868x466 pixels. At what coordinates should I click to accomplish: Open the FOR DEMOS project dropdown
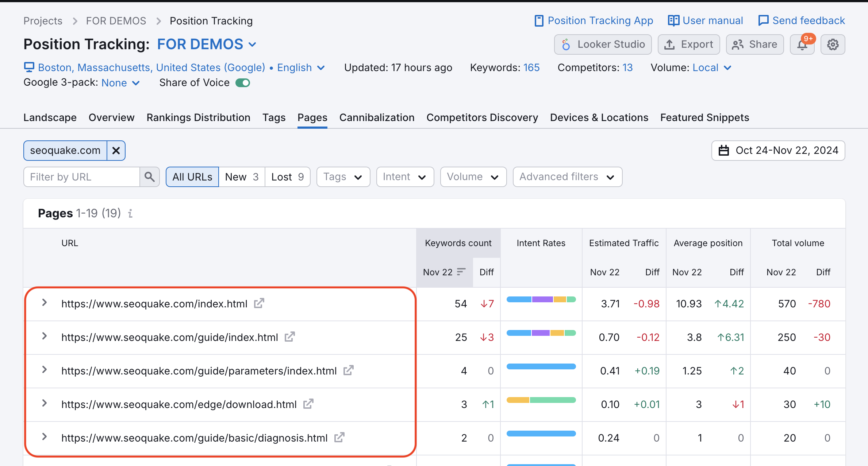(207, 44)
